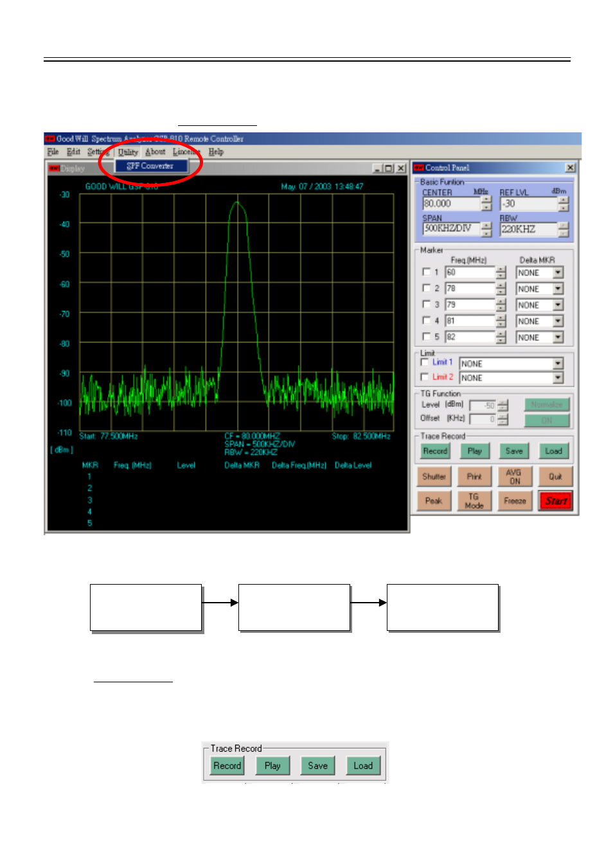Open Delta MKR dropdown for Marker 4
This screenshot has height=868, width=613.
(x=558, y=321)
